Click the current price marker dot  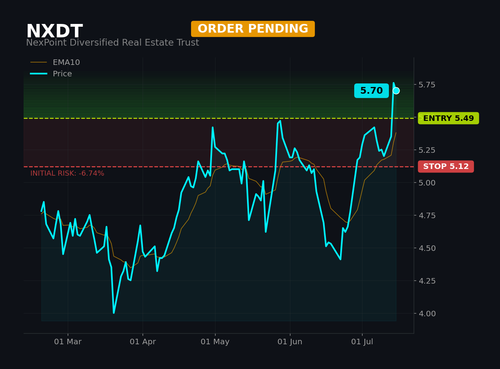point(396,91)
